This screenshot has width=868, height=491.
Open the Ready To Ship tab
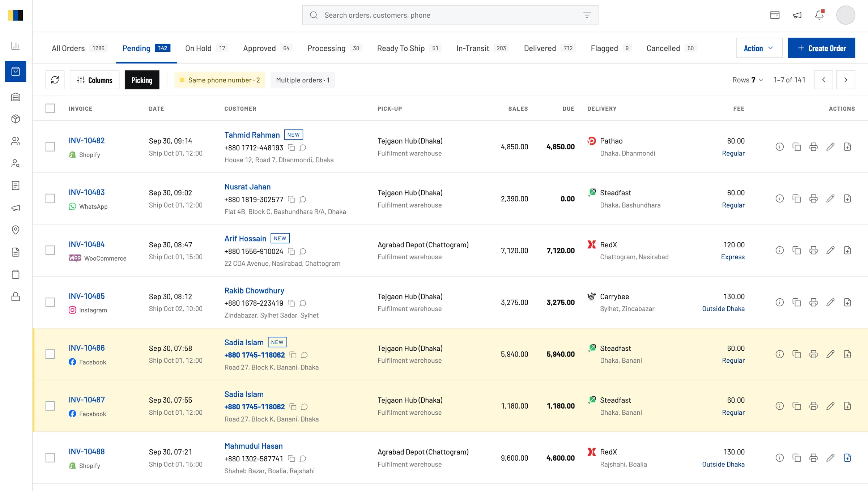409,48
